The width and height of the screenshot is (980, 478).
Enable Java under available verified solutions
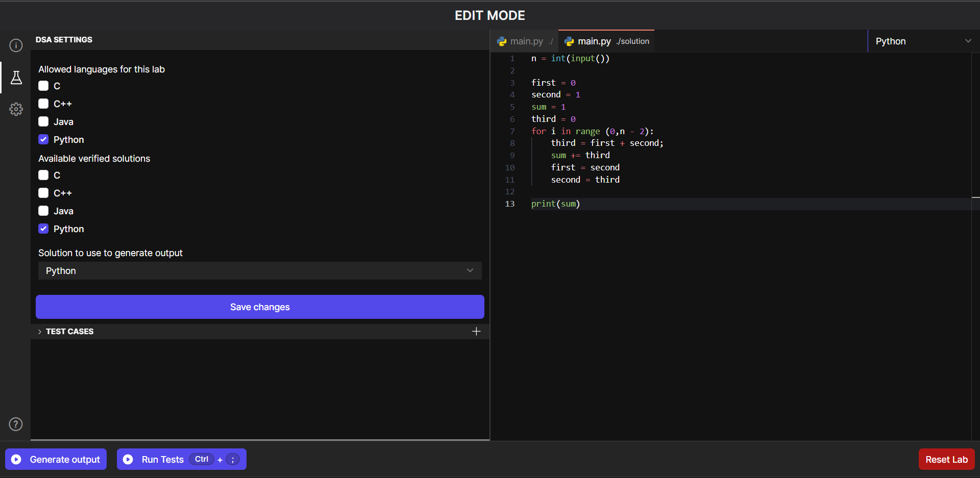coord(43,211)
